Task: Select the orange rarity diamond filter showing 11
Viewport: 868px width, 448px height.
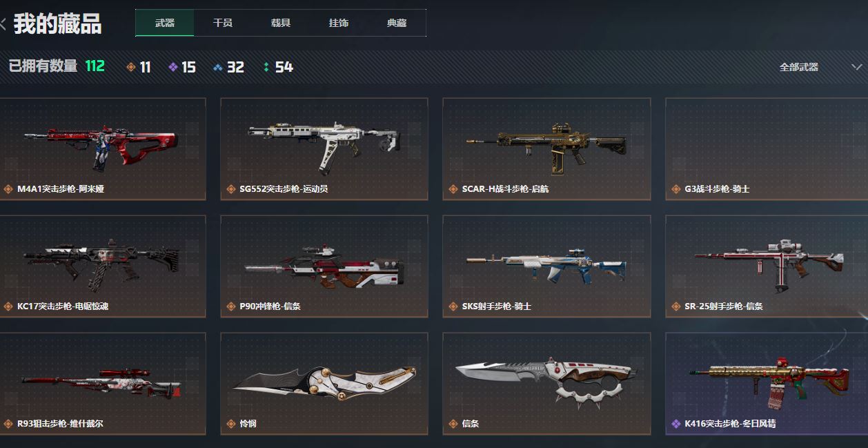Action: [x=138, y=67]
